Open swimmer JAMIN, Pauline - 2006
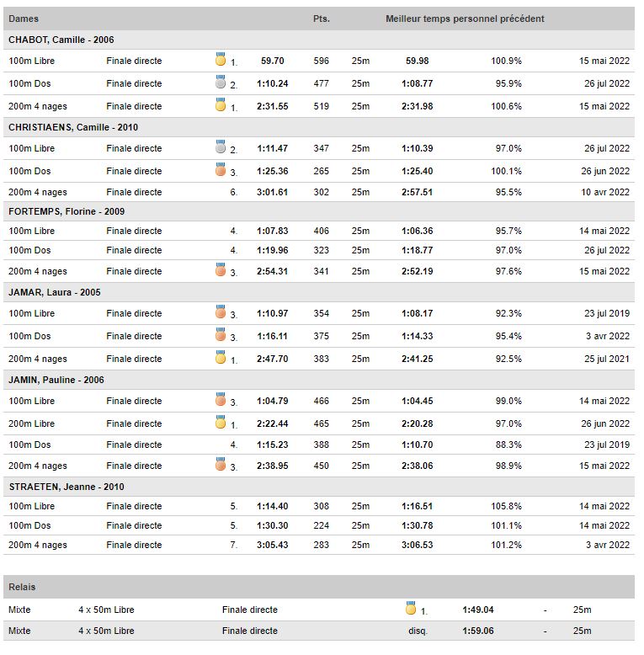Image resolution: width=644 pixels, height=655 pixels. click(56, 380)
